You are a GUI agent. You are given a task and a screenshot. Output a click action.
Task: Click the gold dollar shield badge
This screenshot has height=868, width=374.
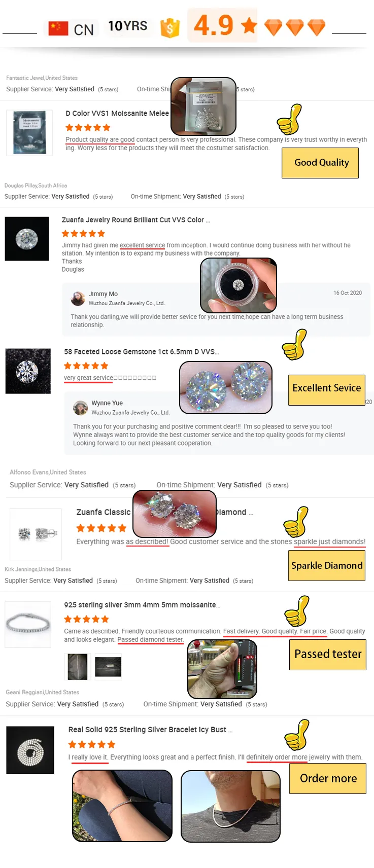(170, 28)
